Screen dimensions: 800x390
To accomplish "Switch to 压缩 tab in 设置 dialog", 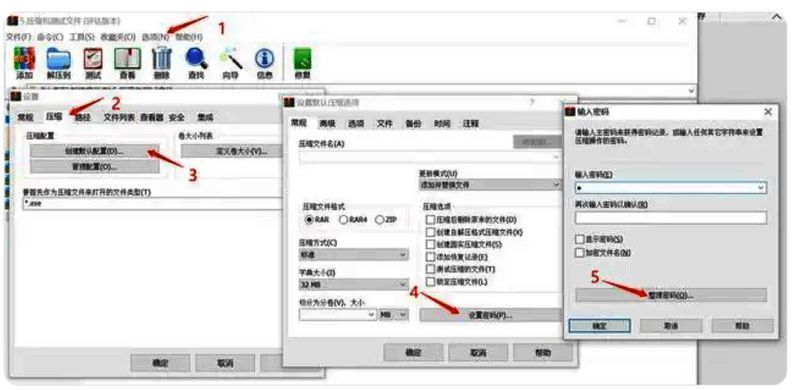I will point(54,117).
